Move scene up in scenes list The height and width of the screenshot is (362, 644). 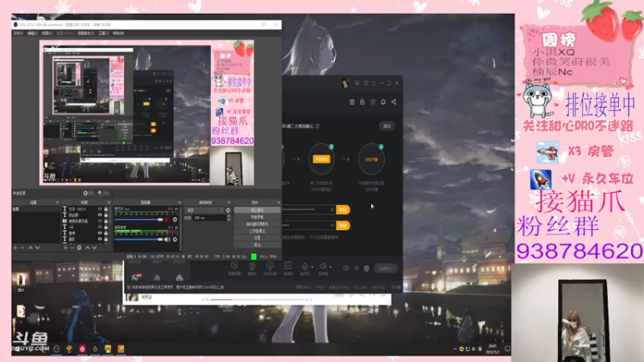pyautogui.click(x=30, y=248)
